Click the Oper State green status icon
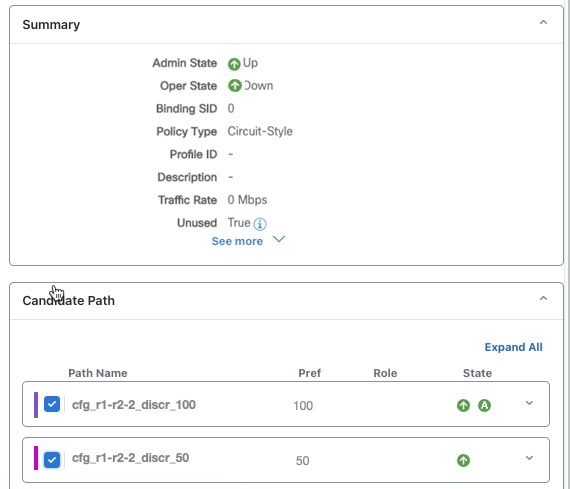Viewport: 570px width, 489px height. pos(234,86)
